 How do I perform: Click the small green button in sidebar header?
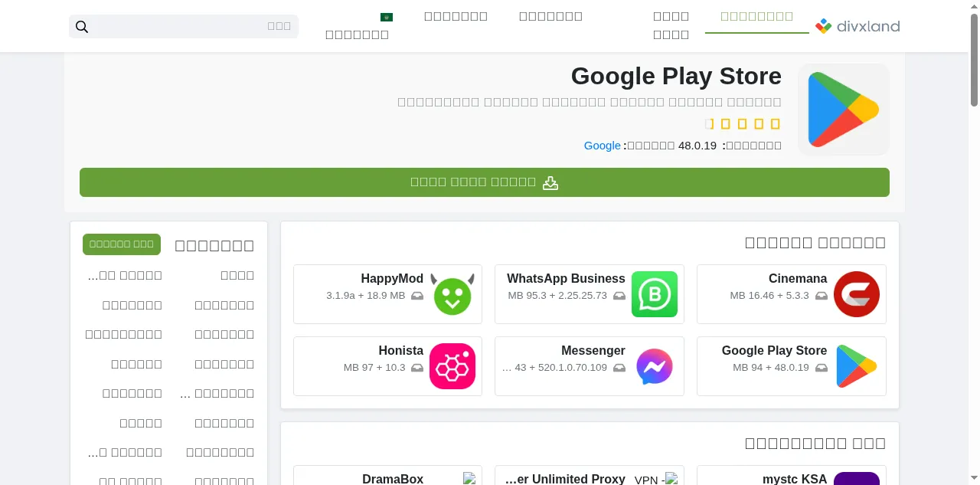point(122,244)
